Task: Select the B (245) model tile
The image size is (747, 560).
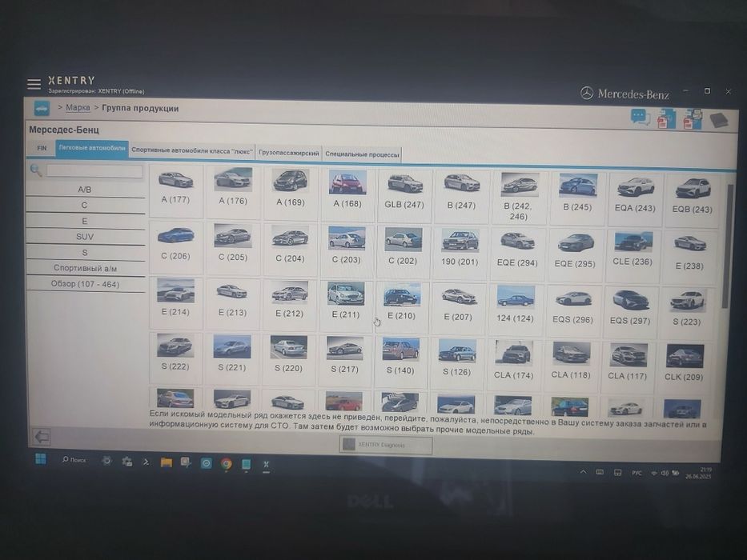Action: click(x=577, y=198)
